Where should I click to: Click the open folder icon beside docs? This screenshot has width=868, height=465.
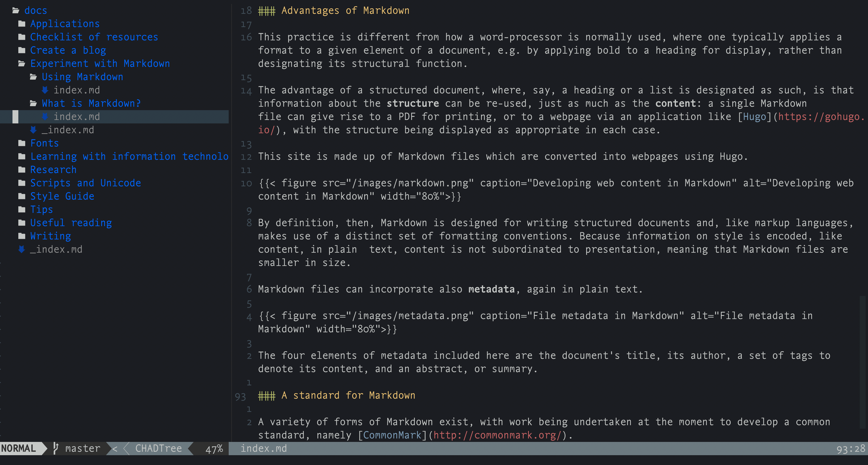[x=15, y=11]
